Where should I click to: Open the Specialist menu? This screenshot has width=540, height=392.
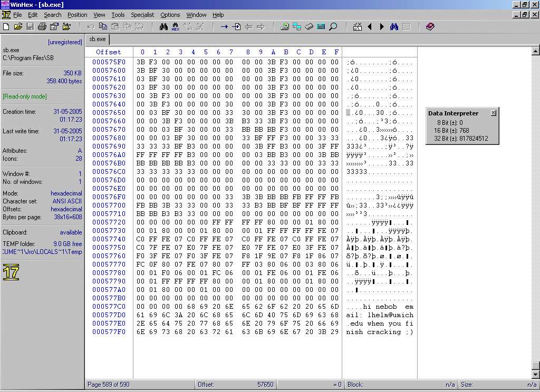142,15
